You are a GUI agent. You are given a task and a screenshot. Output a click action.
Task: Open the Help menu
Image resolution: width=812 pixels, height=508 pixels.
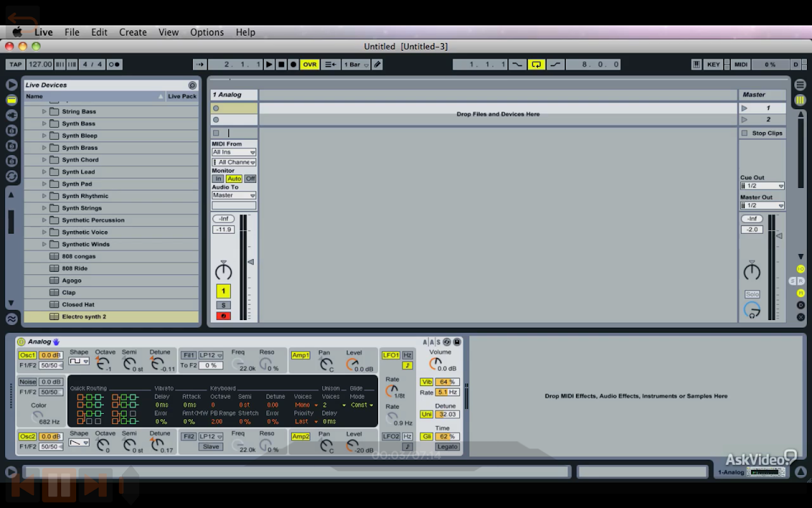(246, 32)
